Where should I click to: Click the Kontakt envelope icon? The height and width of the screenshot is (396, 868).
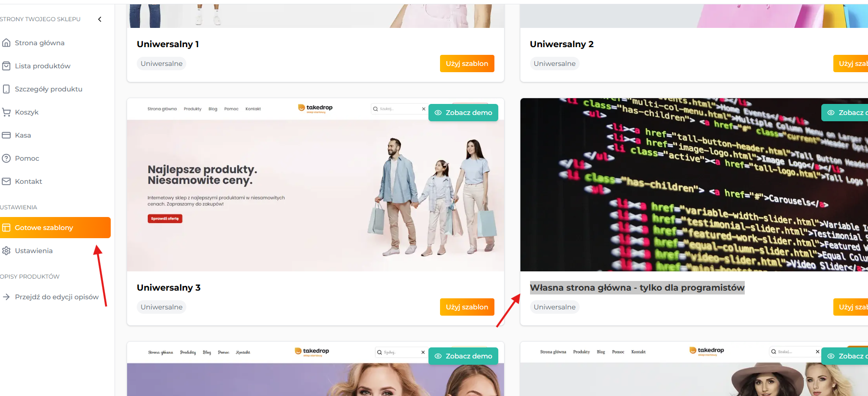tap(6, 181)
